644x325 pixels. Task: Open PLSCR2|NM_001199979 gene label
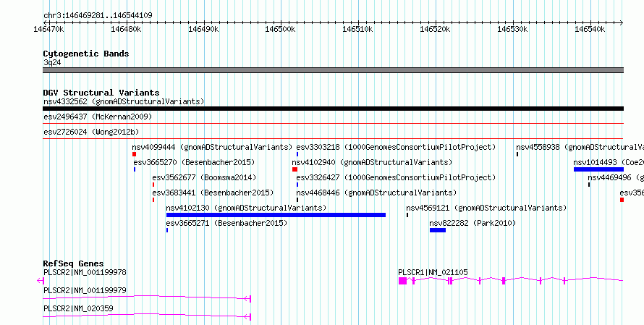[x=85, y=290]
